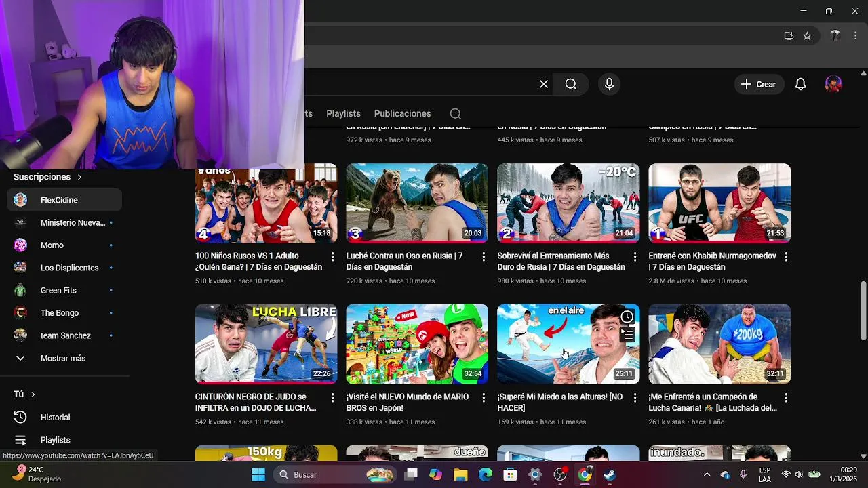Expand Mostrar más subscriptions
This screenshot has height=488, width=868.
64,359
